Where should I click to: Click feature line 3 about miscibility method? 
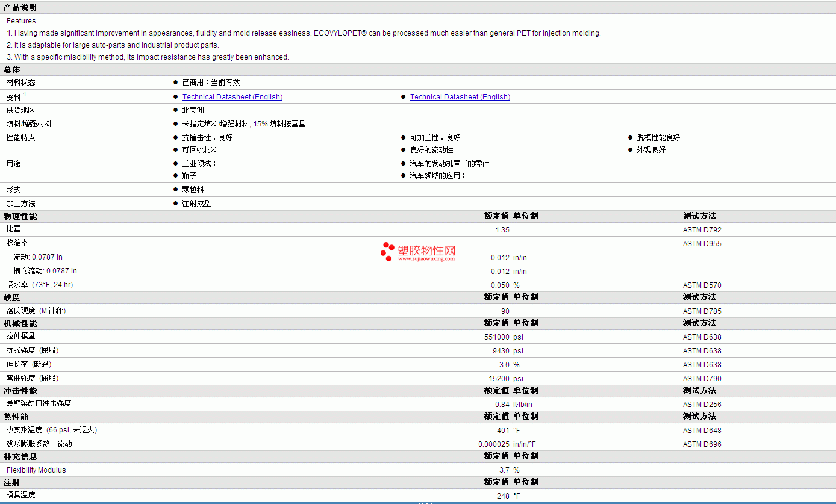click(x=148, y=57)
